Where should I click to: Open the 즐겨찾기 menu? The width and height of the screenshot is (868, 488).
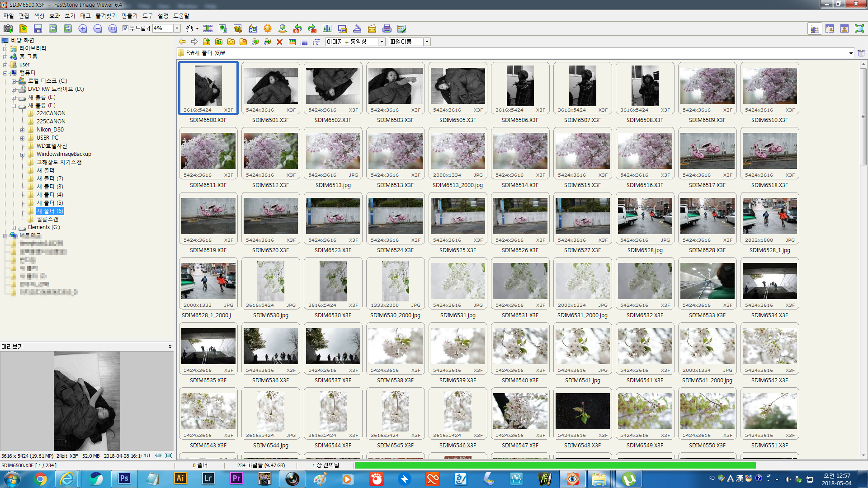point(106,16)
